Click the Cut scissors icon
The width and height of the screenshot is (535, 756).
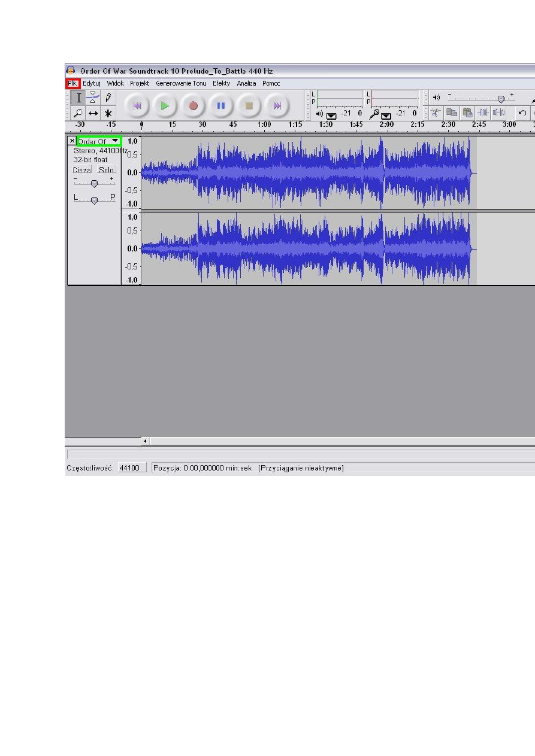coord(436,113)
